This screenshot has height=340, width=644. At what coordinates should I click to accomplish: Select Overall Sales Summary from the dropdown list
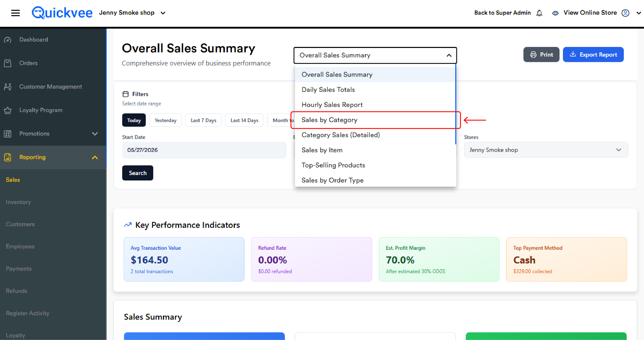(x=375, y=75)
